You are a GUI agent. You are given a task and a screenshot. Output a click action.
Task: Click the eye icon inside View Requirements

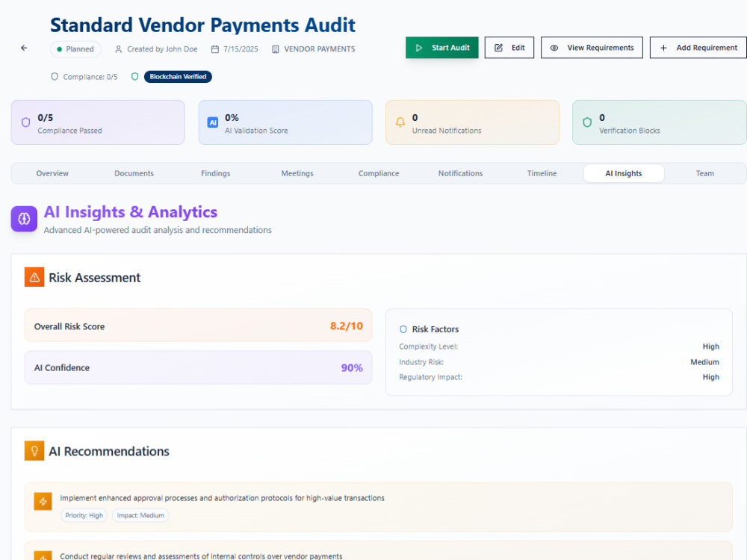coord(554,48)
